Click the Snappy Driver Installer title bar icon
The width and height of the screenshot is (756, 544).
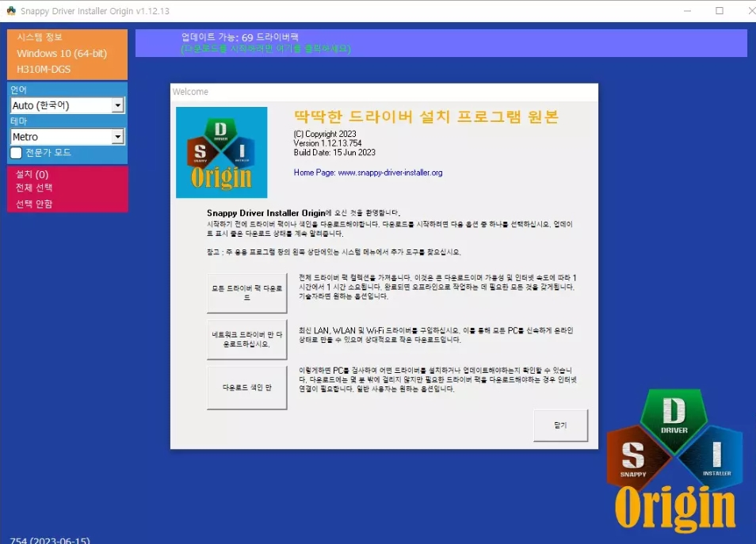click(x=11, y=10)
